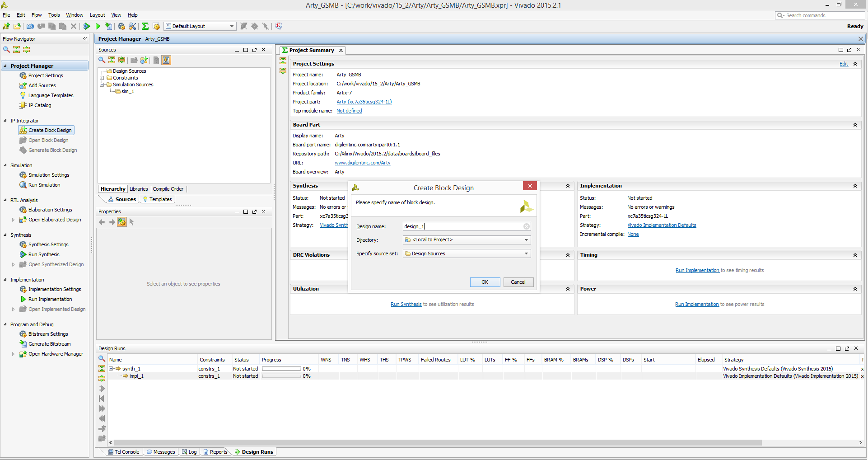Image resolution: width=868 pixels, height=460 pixels.
Task: Click the Sources panel search icon
Action: pos(102,60)
